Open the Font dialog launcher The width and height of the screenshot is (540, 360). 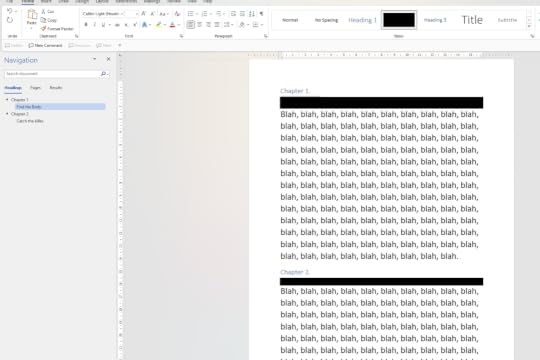coord(181,36)
